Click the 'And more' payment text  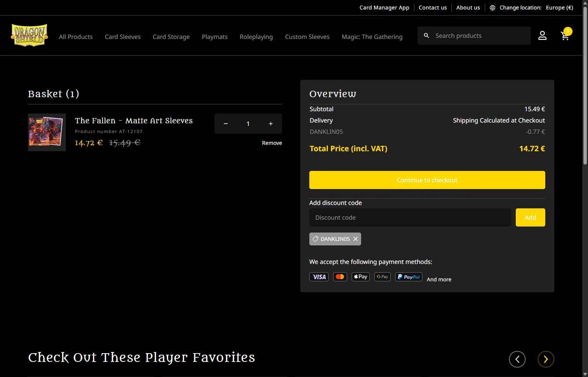(439, 279)
